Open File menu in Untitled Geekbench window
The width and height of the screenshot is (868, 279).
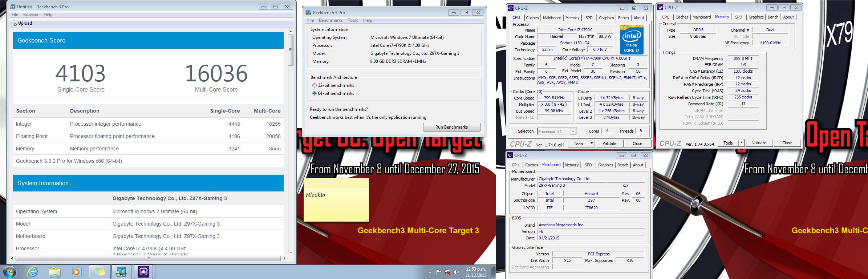[15, 15]
